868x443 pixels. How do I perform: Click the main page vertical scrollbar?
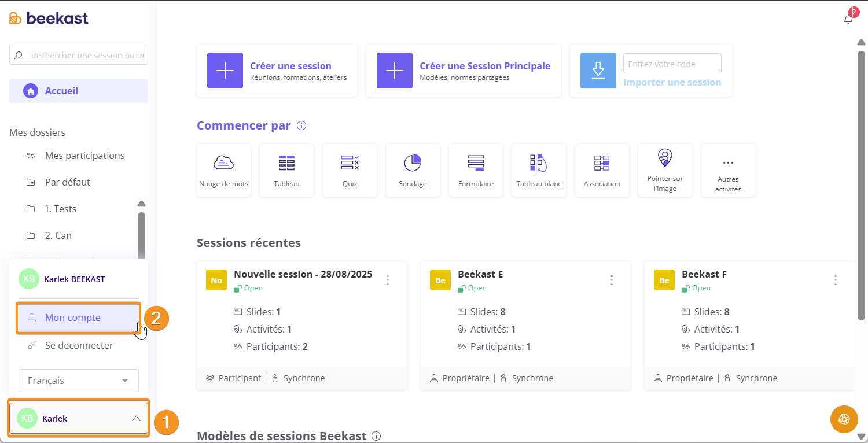pyautogui.click(x=861, y=185)
